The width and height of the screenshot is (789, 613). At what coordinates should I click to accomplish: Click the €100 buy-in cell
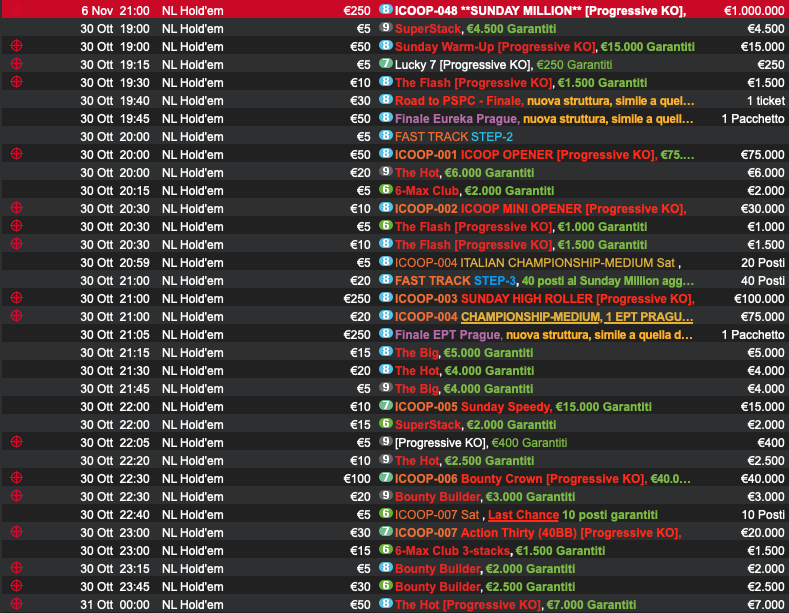coord(357,479)
